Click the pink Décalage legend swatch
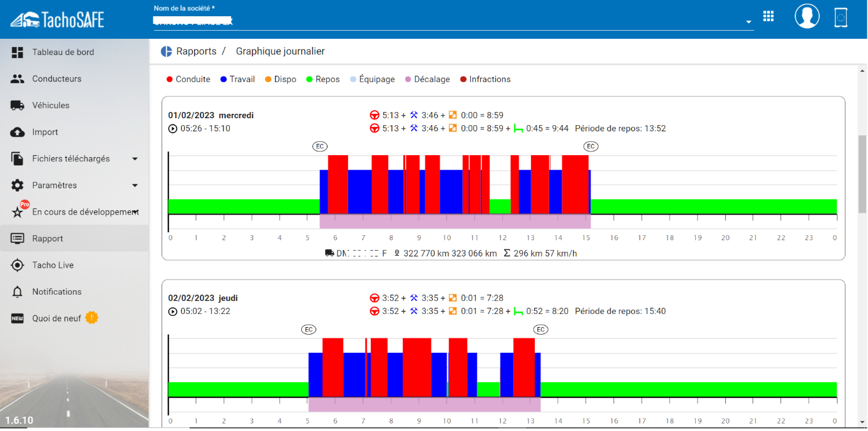This screenshot has height=431, width=868. [408, 79]
